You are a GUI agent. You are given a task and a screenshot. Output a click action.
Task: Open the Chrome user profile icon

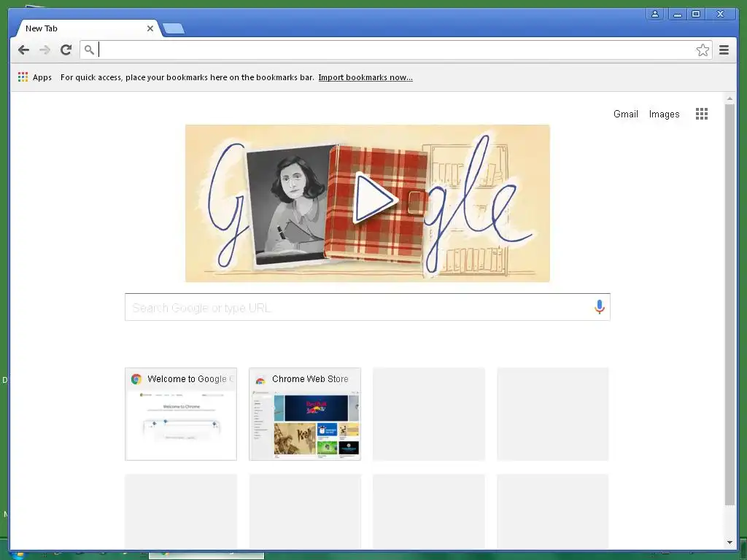pos(655,15)
